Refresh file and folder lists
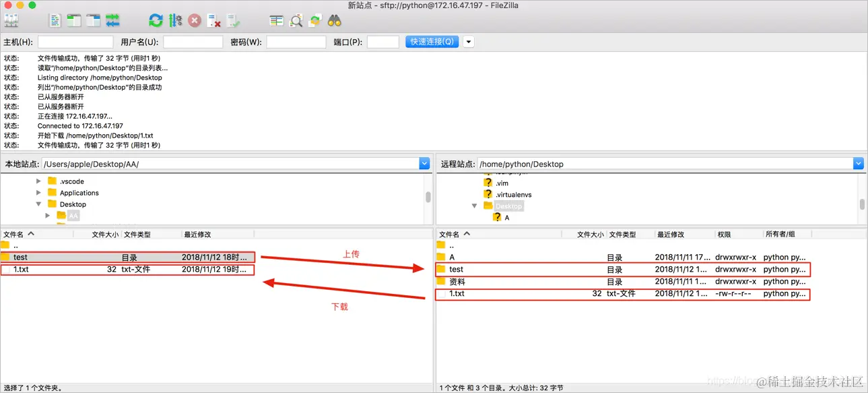 pyautogui.click(x=156, y=21)
